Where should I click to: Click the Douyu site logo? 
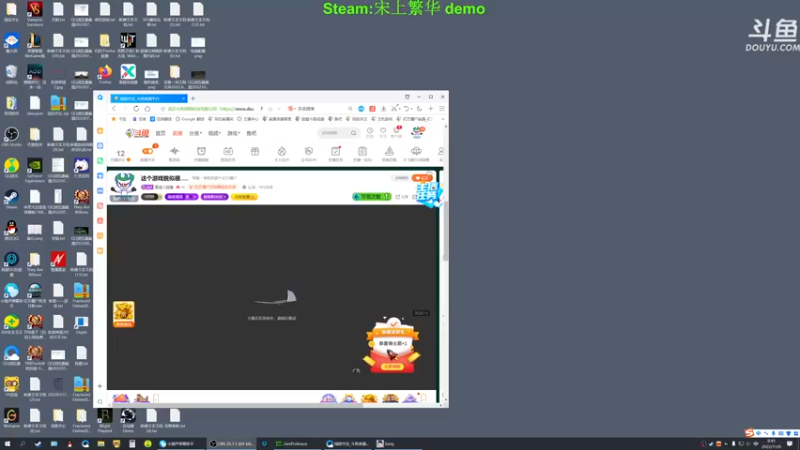[x=137, y=133]
